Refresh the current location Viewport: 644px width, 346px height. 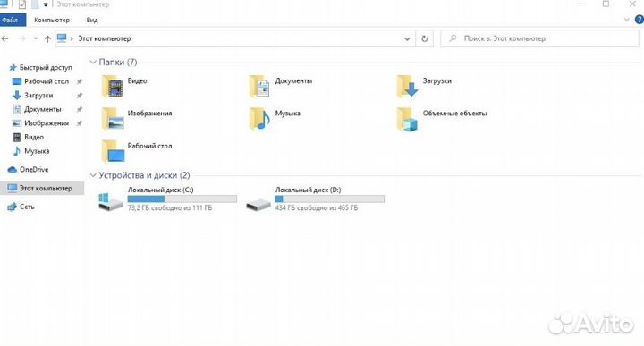pos(424,38)
